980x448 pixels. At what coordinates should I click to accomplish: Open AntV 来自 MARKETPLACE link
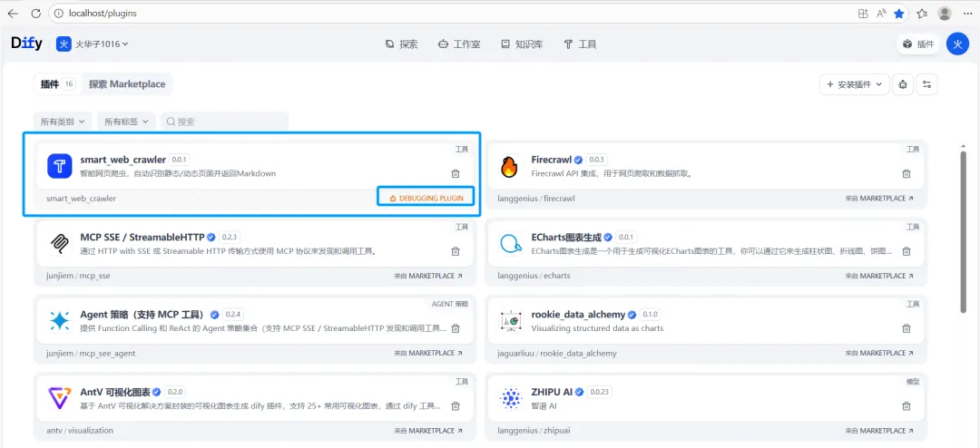pos(428,431)
